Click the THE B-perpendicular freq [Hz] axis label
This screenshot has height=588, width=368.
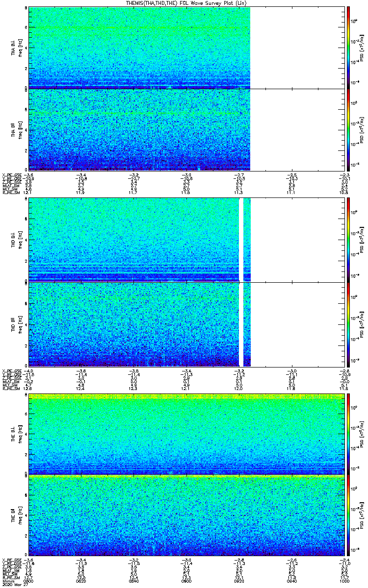point(21,433)
